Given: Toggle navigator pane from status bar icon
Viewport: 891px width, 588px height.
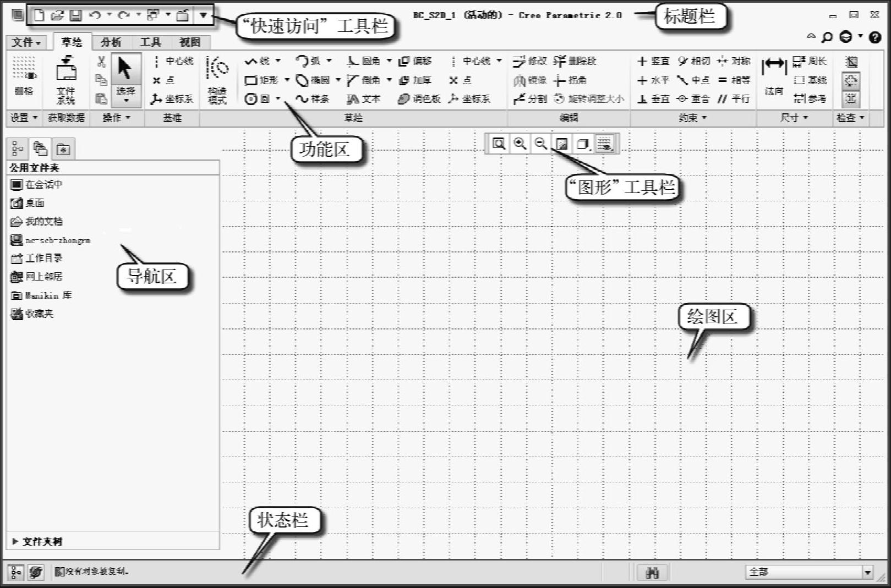Looking at the screenshot, I should 16,572.
